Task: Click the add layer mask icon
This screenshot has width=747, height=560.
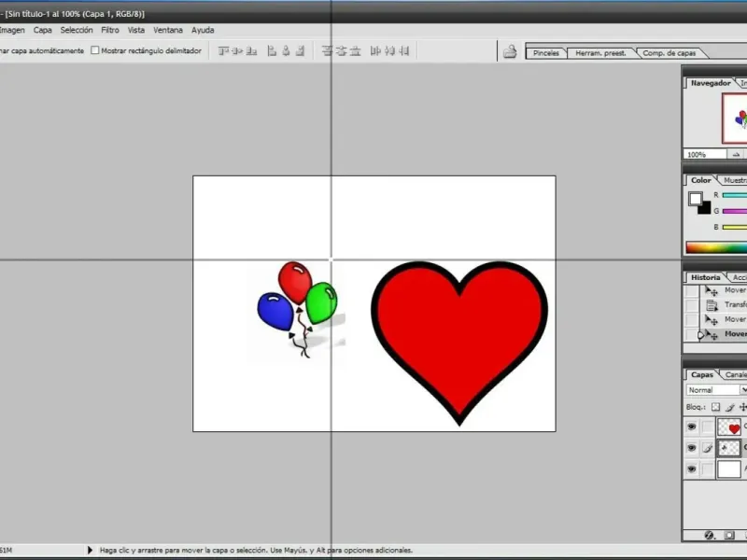Action: coord(729,535)
